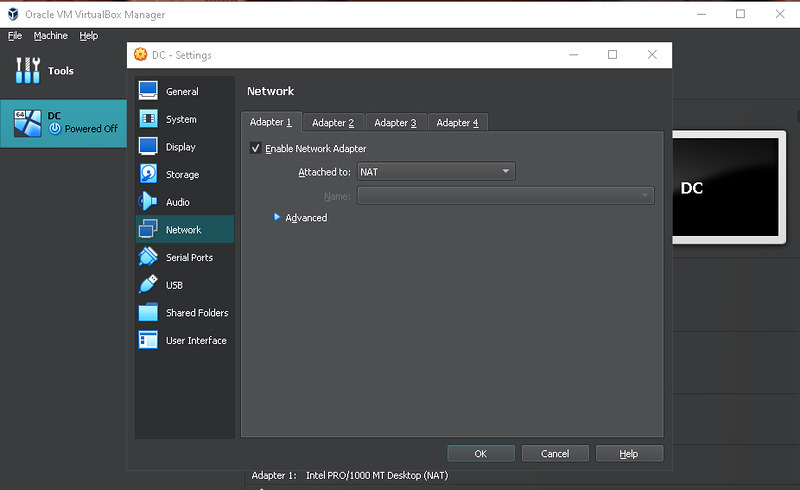The width and height of the screenshot is (800, 490).
Task: Select User Interface category label
Action: click(x=196, y=340)
